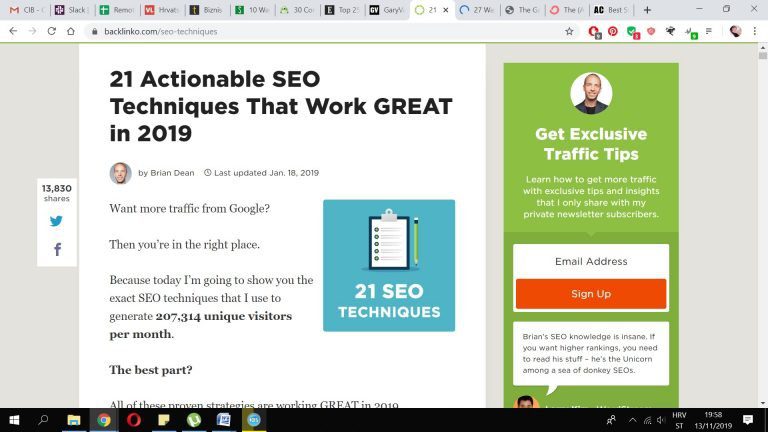768x432 pixels.
Task: Open uTorrent from the taskbar
Action: 194,420
